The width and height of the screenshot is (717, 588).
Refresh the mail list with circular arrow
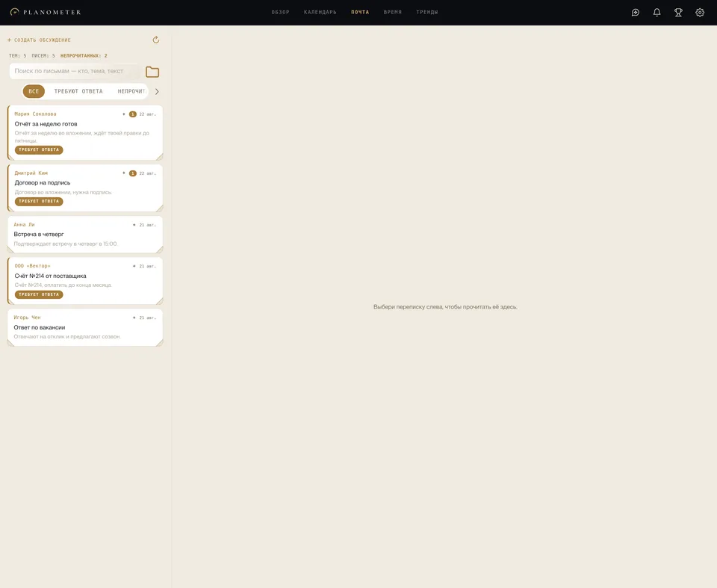coord(156,40)
